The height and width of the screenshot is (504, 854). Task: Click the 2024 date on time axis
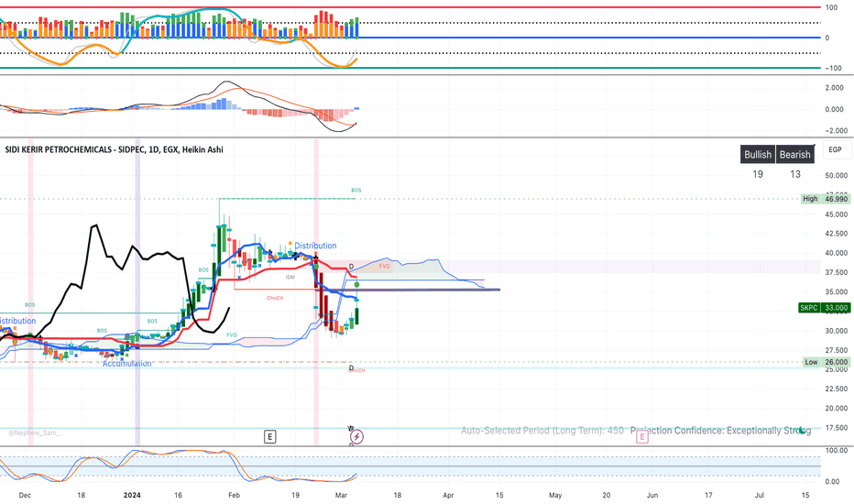point(132,495)
